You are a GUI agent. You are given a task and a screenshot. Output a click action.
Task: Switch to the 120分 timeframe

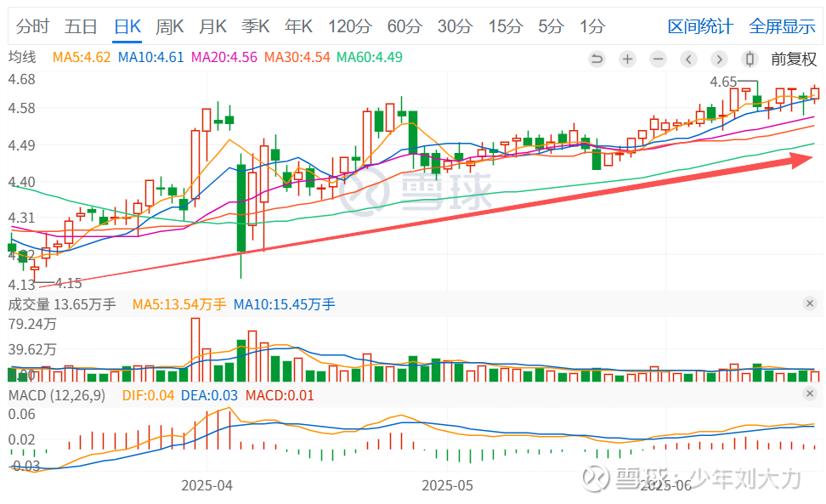pos(350,25)
